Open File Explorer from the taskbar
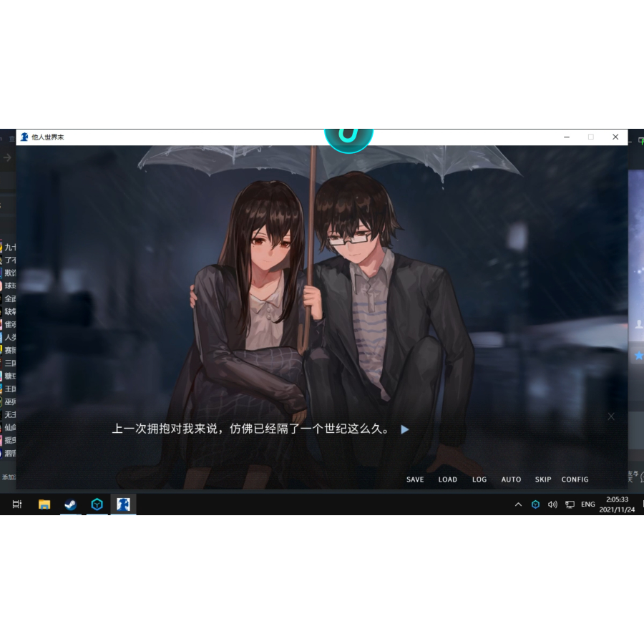Image resolution: width=644 pixels, height=644 pixels. pos(44,504)
